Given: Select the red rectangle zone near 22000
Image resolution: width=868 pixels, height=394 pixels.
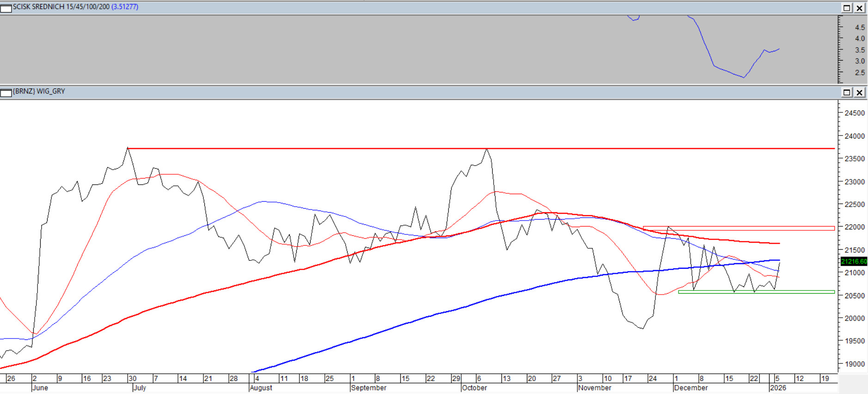Looking at the screenshot, I should click(x=740, y=228).
